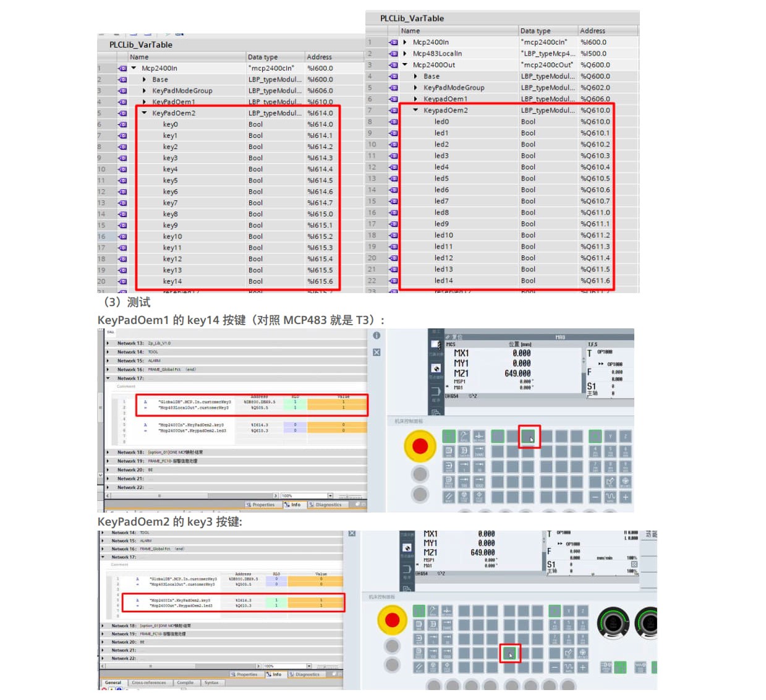
Task: Expand the Mcp483LocalIn row
Action: click(405, 53)
